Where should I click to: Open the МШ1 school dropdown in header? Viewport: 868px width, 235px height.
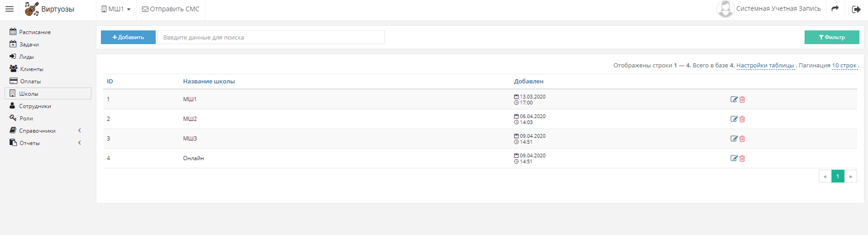(x=116, y=9)
